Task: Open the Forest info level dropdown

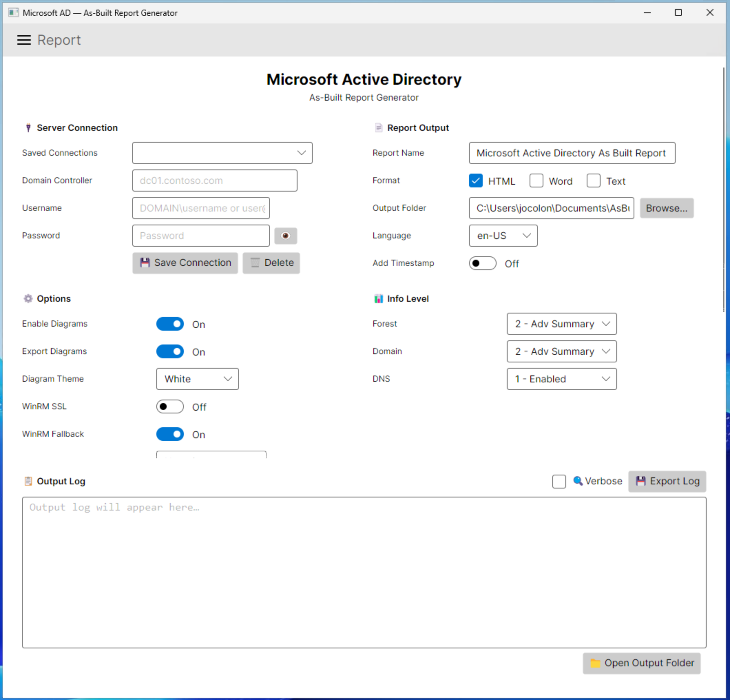Action: tap(561, 324)
